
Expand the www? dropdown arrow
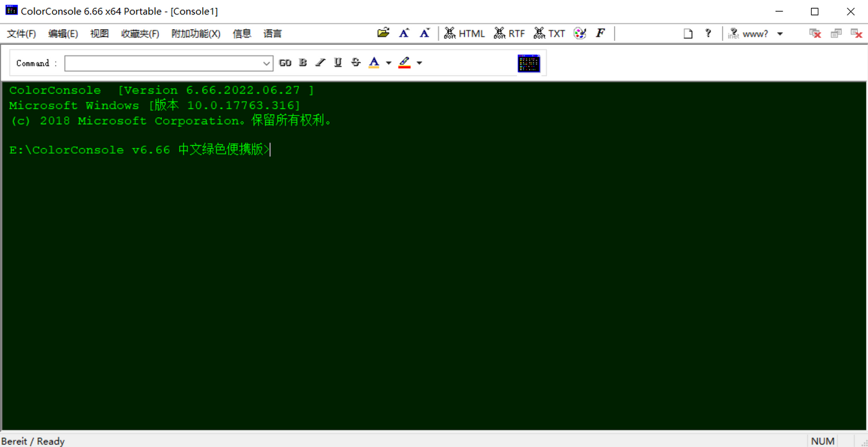coord(780,33)
